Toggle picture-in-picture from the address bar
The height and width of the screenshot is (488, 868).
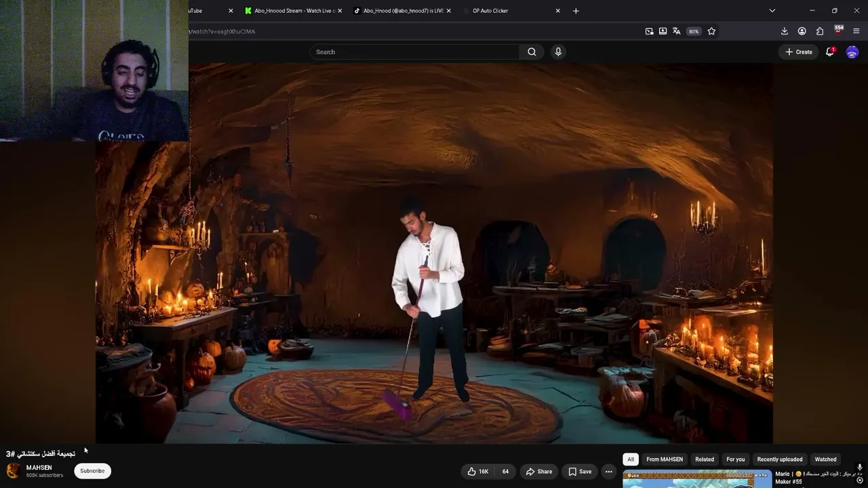pyautogui.click(x=649, y=31)
